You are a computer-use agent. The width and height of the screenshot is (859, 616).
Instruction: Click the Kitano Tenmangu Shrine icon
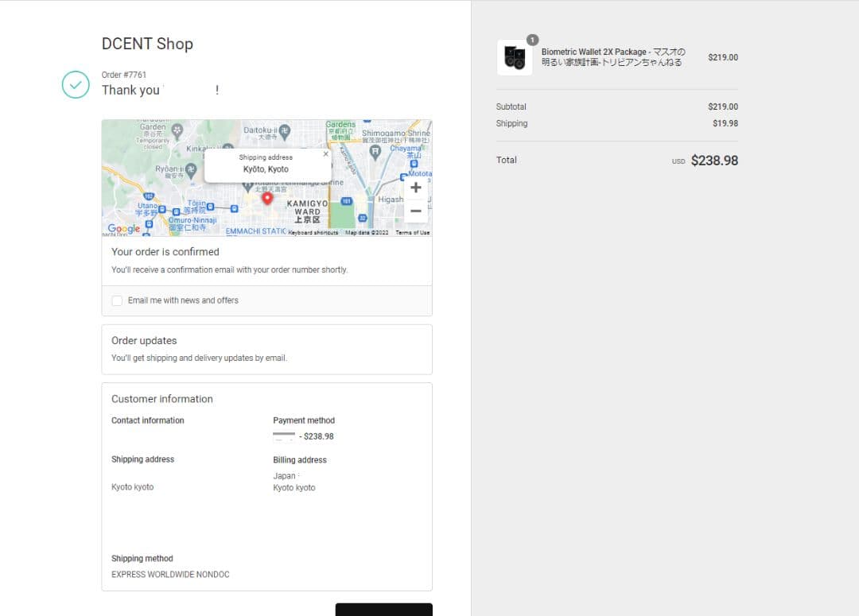249,185
